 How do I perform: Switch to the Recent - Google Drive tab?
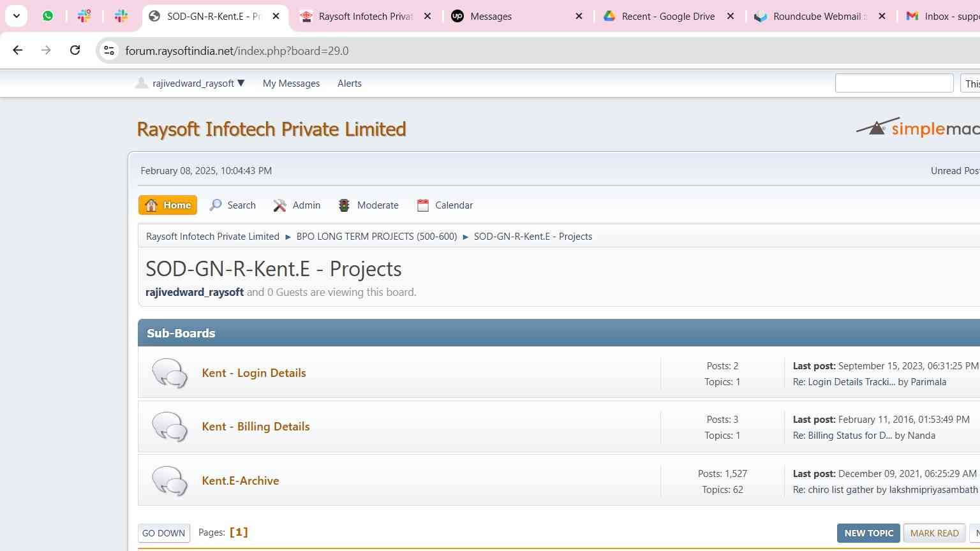(x=668, y=17)
